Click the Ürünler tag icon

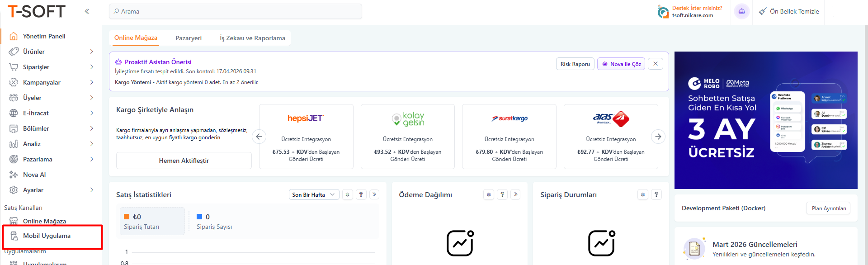coord(14,52)
